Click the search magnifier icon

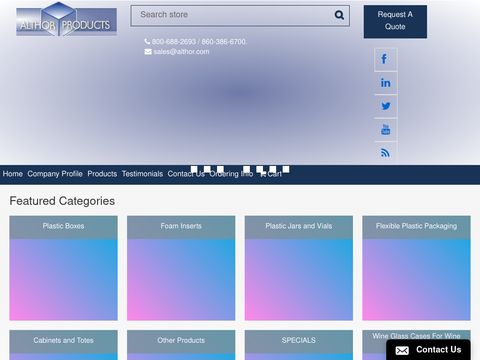pos(339,15)
